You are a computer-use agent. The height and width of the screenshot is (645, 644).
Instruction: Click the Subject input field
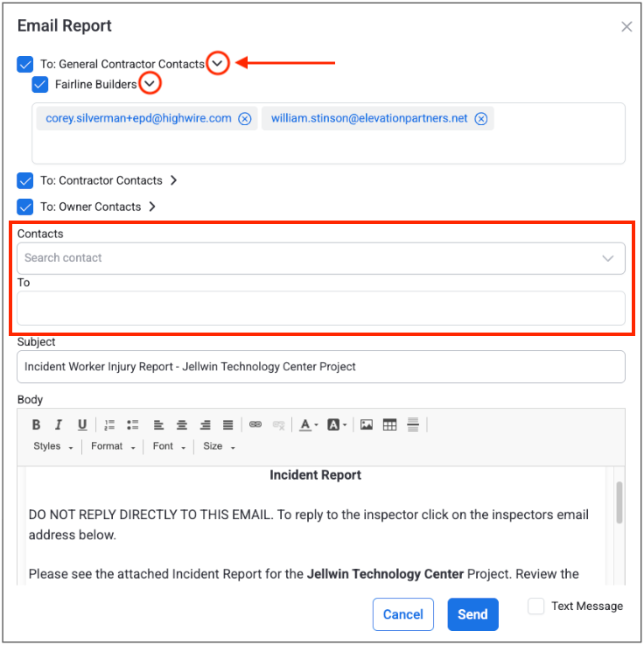click(x=320, y=367)
